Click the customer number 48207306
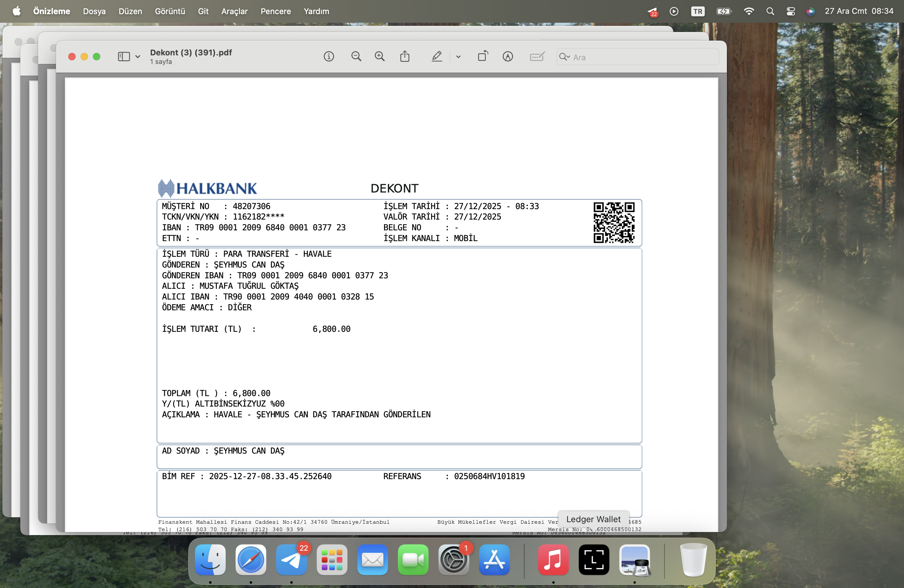 (x=252, y=206)
